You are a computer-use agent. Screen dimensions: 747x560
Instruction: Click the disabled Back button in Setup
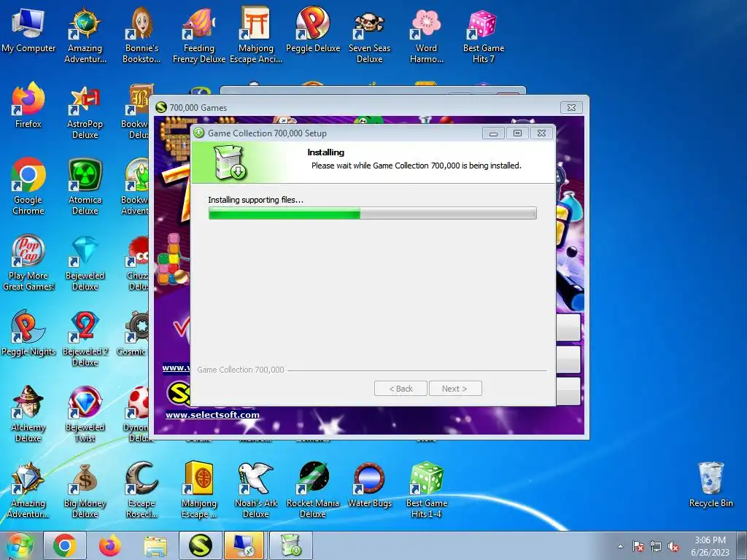400,389
